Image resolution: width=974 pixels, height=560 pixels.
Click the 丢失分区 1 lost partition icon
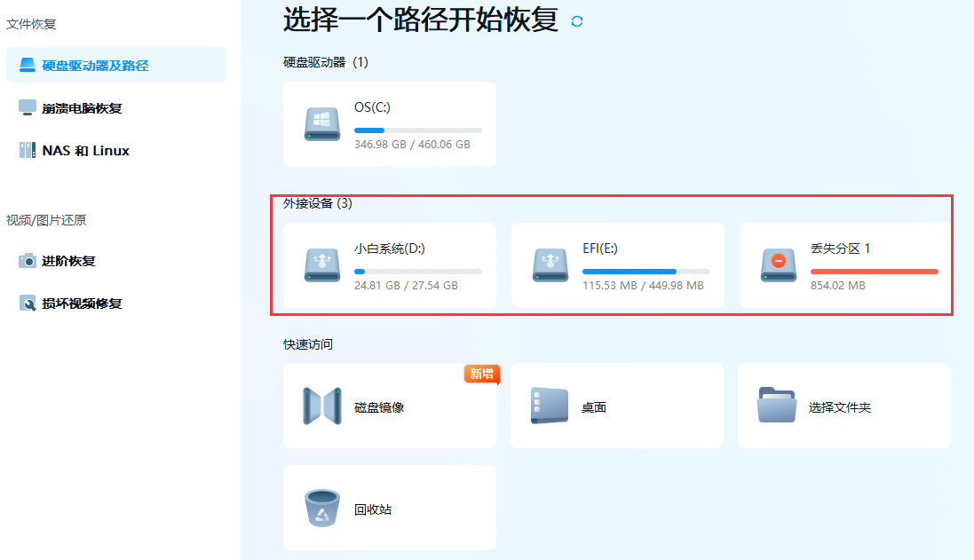tap(778, 264)
